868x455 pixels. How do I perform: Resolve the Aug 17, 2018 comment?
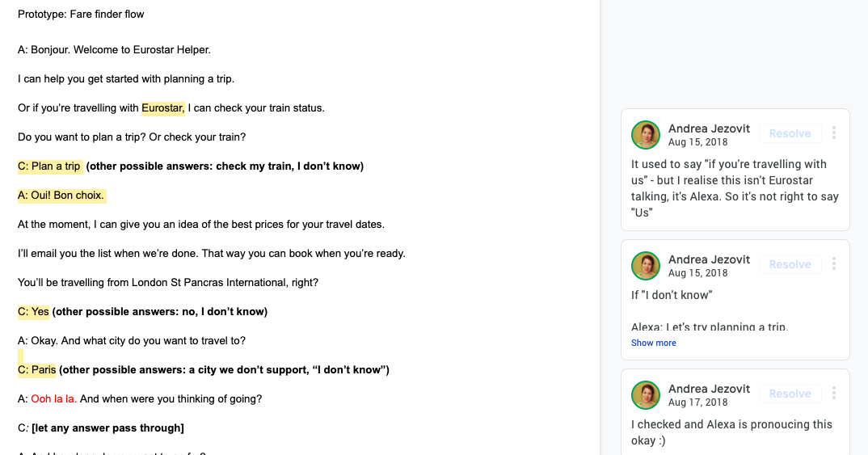point(790,394)
